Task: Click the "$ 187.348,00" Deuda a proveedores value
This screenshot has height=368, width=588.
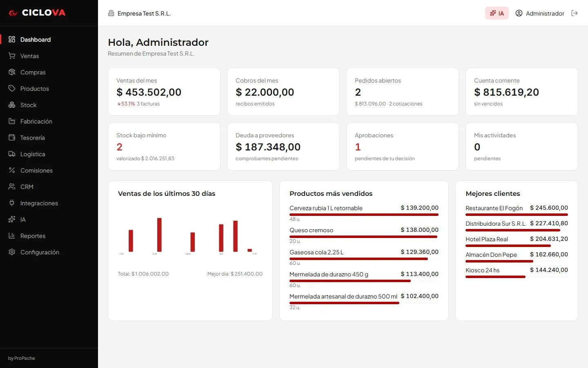Action: (x=268, y=147)
